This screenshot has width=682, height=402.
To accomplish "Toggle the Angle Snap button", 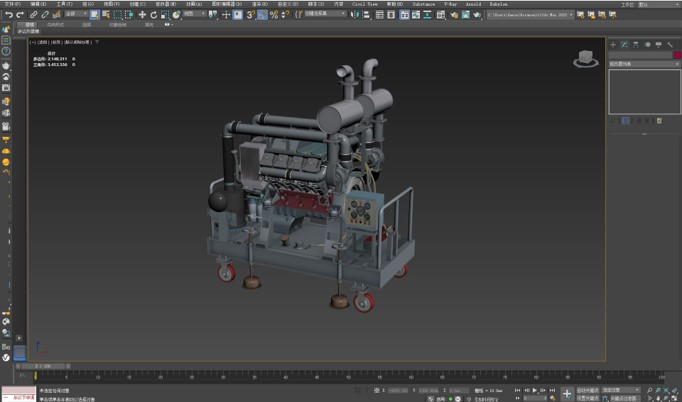I will coord(262,15).
